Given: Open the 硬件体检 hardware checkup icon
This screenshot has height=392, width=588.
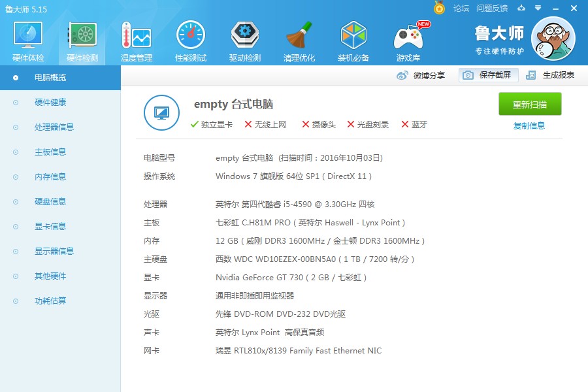Looking at the screenshot, I should pyautogui.click(x=28, y=41).
